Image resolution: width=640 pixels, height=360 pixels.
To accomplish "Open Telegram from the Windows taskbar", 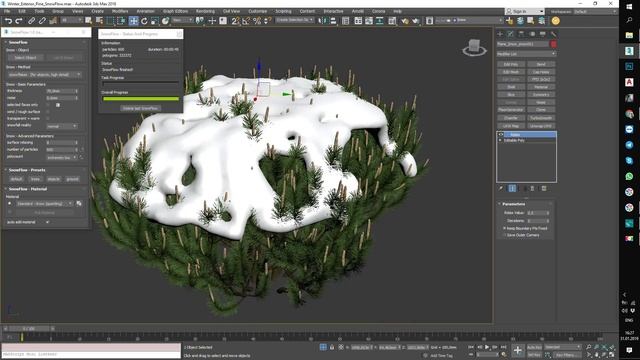I will pyautogui.click(x=629, y=145).
